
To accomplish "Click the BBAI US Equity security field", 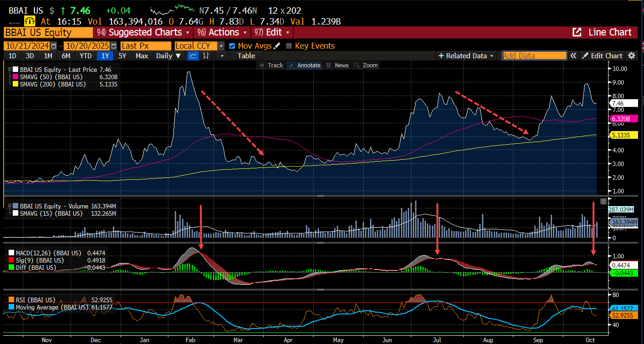I will click(x=48, y=32).
